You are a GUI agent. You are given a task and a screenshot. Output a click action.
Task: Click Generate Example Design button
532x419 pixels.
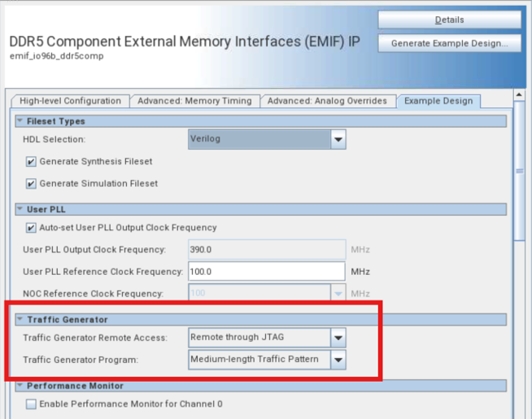(449, 43)
